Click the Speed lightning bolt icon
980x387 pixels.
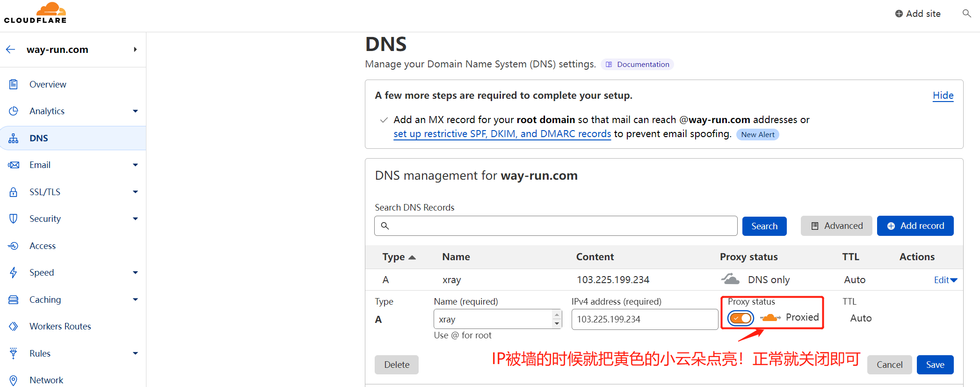pos(14,272)
